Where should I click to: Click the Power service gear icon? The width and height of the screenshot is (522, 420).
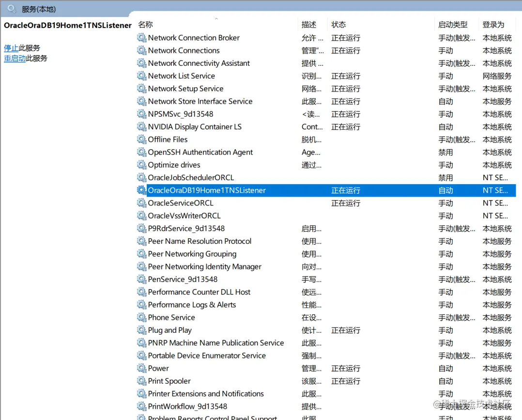point(141,368)
